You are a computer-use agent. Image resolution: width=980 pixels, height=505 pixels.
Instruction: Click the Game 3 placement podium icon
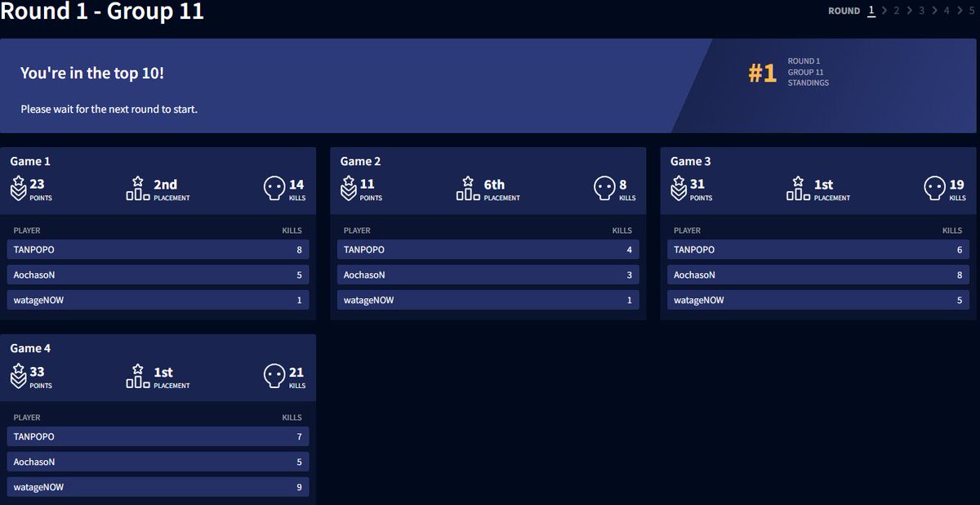(x=798, y=189)
